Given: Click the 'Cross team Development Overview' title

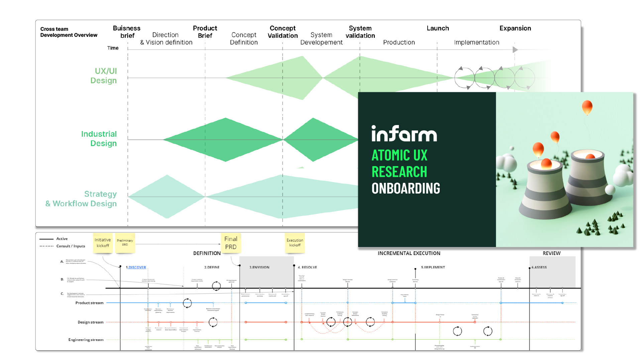Looking at the screenshot, I should 69,32.
